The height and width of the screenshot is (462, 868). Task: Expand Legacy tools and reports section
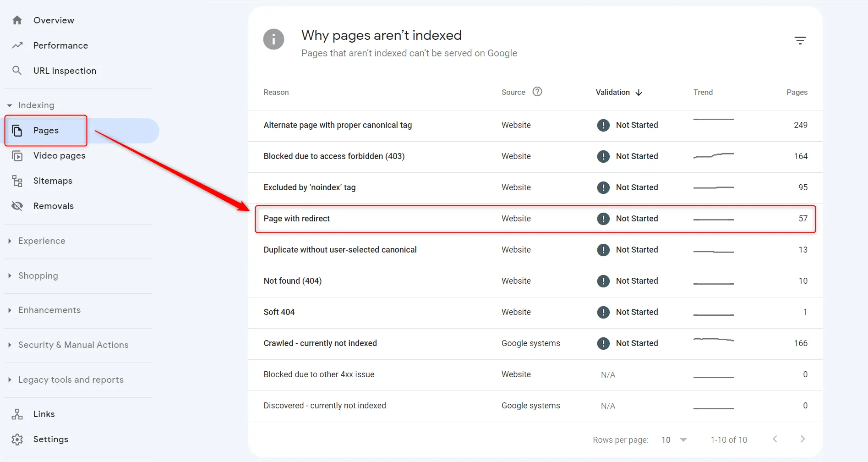10,380
